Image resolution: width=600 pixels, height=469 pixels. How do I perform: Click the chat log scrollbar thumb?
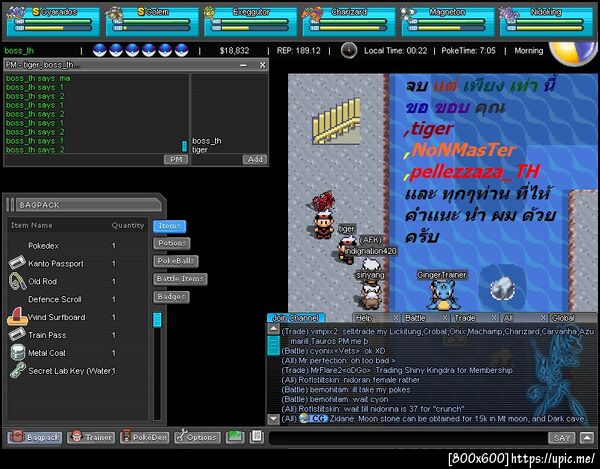(273, 345)
